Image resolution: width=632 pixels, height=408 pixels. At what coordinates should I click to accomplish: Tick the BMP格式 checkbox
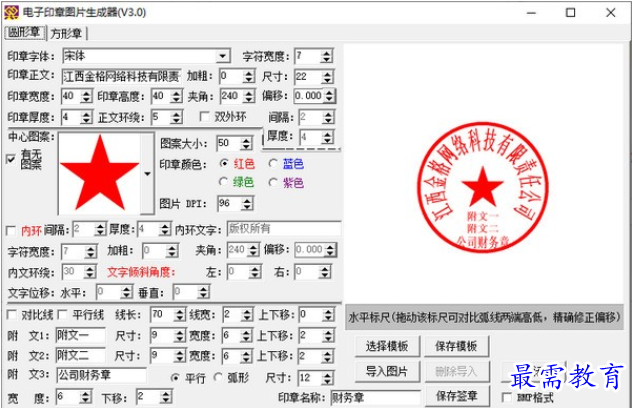506,398
